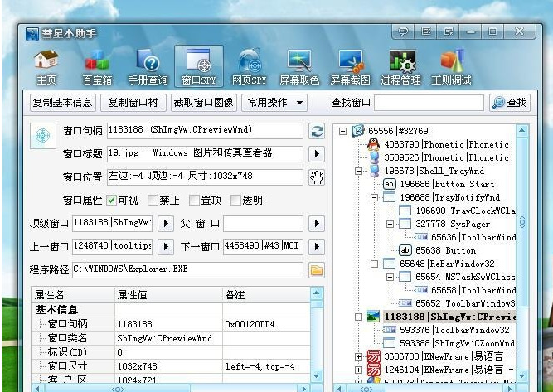Click the 查找窗口 search input field
The width and height of the screenshot is (553, 392).
pos(429,103)
